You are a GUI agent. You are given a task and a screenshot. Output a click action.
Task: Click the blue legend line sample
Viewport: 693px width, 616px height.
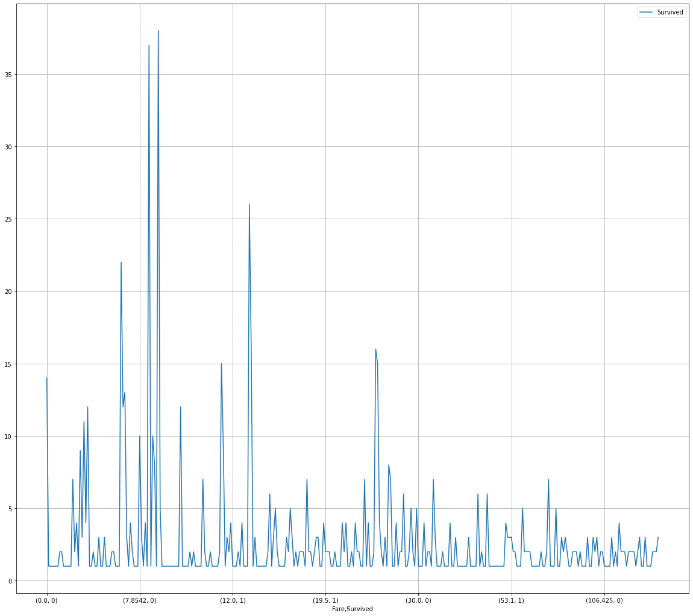click(x=646, y=13)
